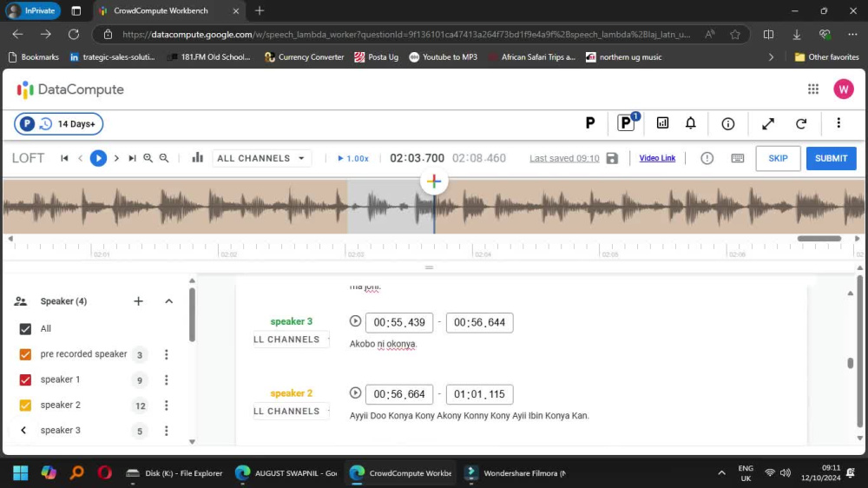Open the Video Link

point(657,158)
